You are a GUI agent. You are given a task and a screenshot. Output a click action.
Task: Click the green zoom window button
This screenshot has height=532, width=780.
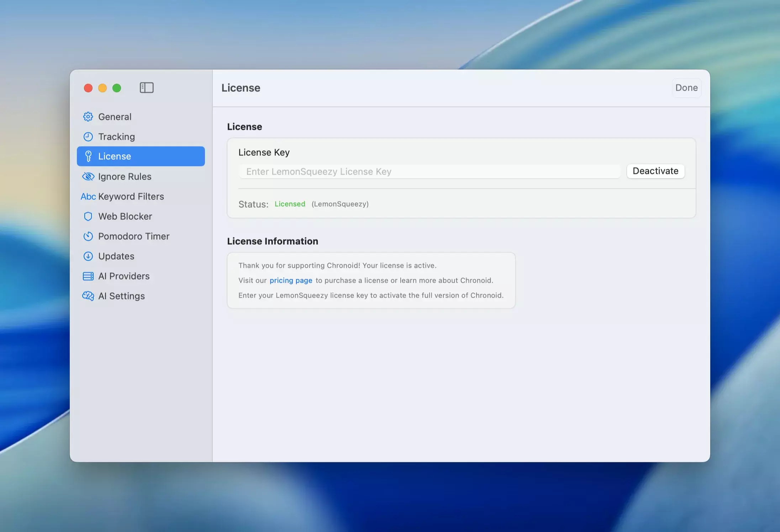(117, 88)
